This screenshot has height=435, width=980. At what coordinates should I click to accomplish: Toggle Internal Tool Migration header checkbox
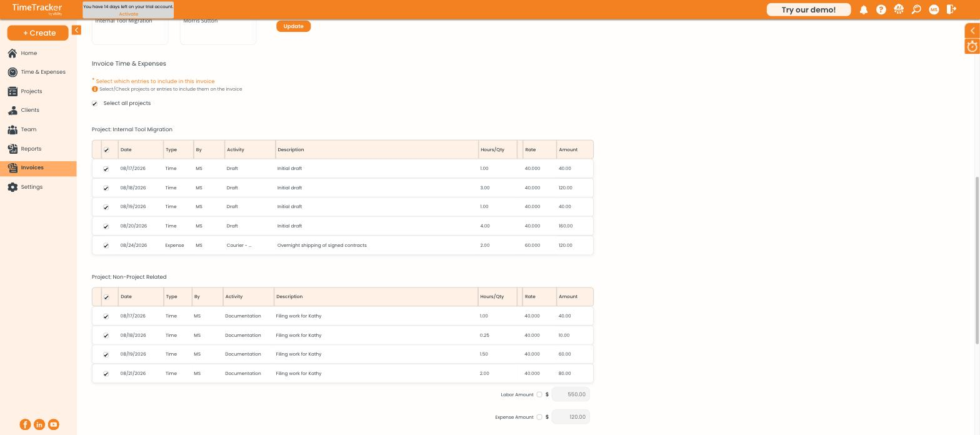tap(106, 150)
